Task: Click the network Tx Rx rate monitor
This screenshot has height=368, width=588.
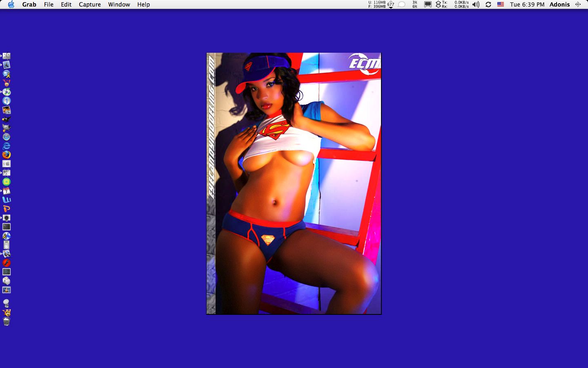Action: point(452,4)
